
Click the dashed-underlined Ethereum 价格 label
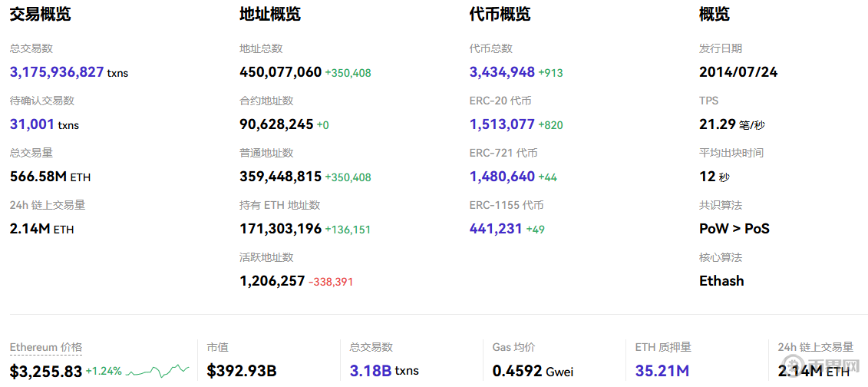46,348
